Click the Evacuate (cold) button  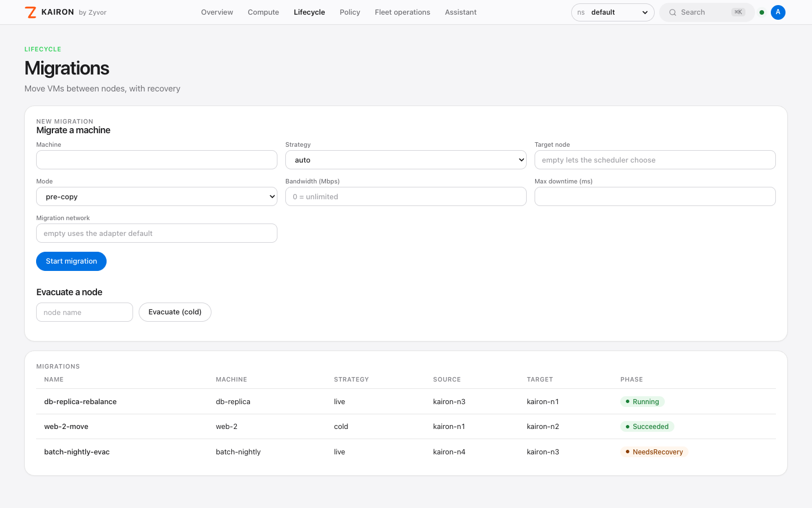click(x=175, y=312)
